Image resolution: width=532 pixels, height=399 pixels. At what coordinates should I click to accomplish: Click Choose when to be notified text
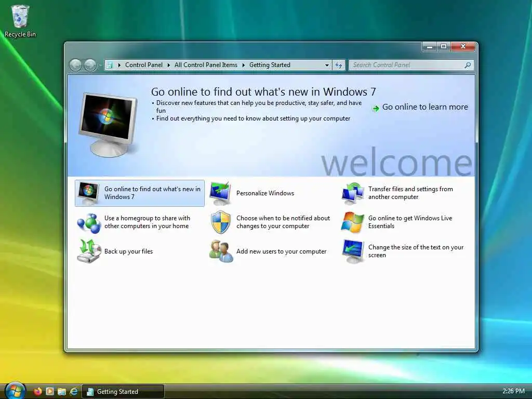[283, 222]
